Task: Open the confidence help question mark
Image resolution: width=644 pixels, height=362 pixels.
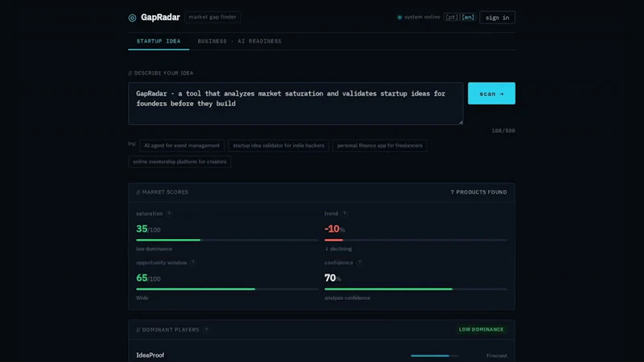Action: click(x=359, y=263)
